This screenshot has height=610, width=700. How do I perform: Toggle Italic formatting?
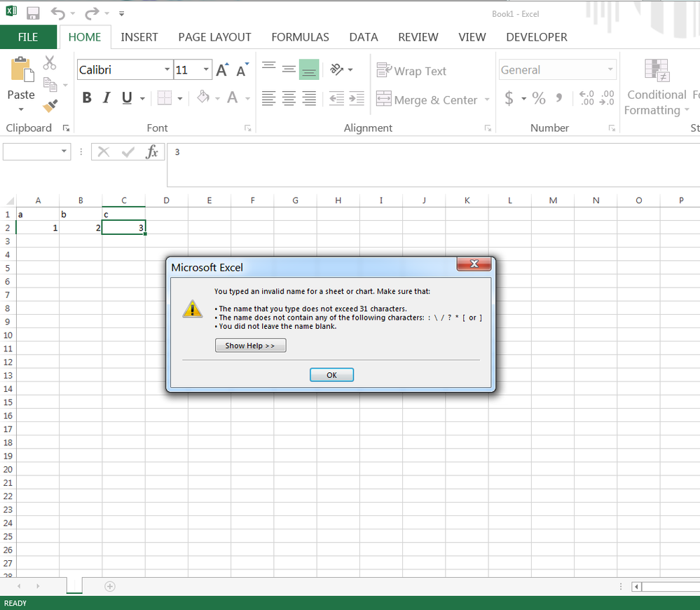(107, 98)
